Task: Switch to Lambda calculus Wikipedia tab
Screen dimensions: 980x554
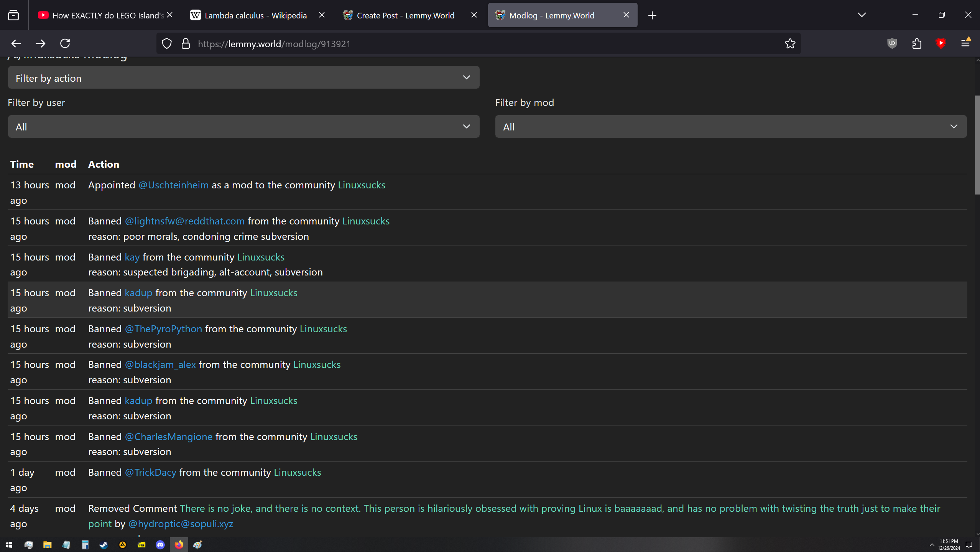Action: [255, 15]
